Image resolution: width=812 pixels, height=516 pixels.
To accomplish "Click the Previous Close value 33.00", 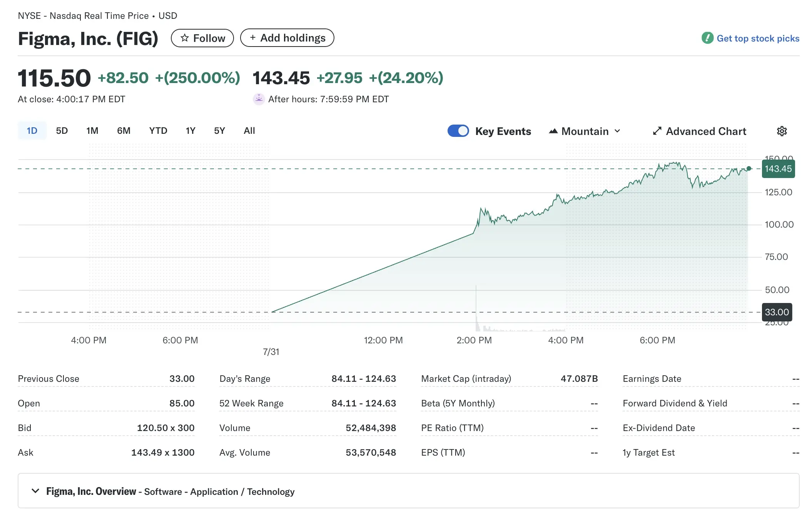I will 182,378.
